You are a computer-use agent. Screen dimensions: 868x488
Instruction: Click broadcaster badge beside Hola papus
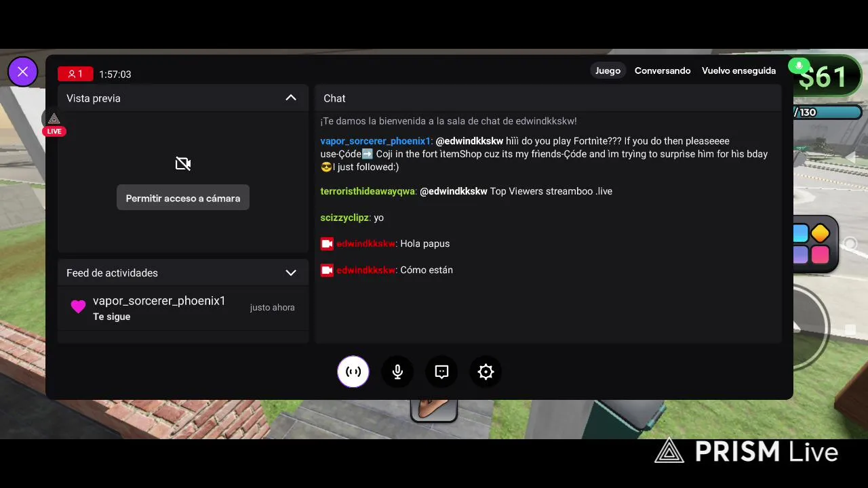click(x=327, y=243)
